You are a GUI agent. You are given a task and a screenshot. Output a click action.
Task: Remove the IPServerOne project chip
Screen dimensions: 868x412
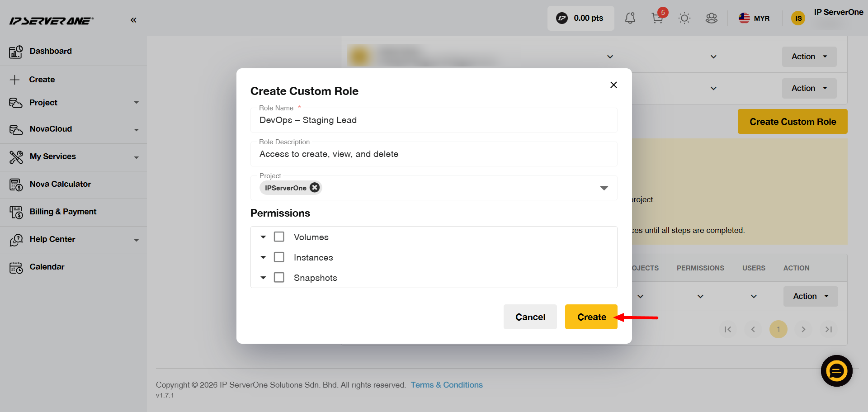click(315, 187)
